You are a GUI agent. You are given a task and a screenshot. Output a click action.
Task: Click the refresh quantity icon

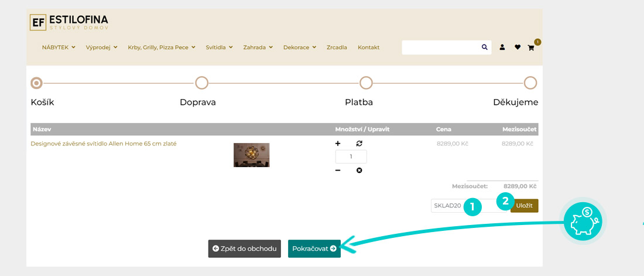359,144
